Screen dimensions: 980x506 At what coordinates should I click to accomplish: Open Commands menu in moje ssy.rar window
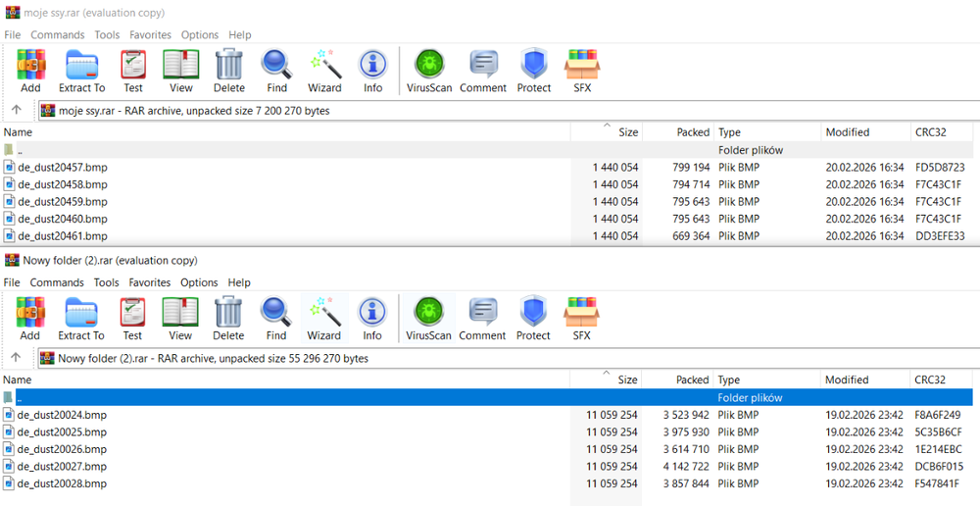point(57,34)
